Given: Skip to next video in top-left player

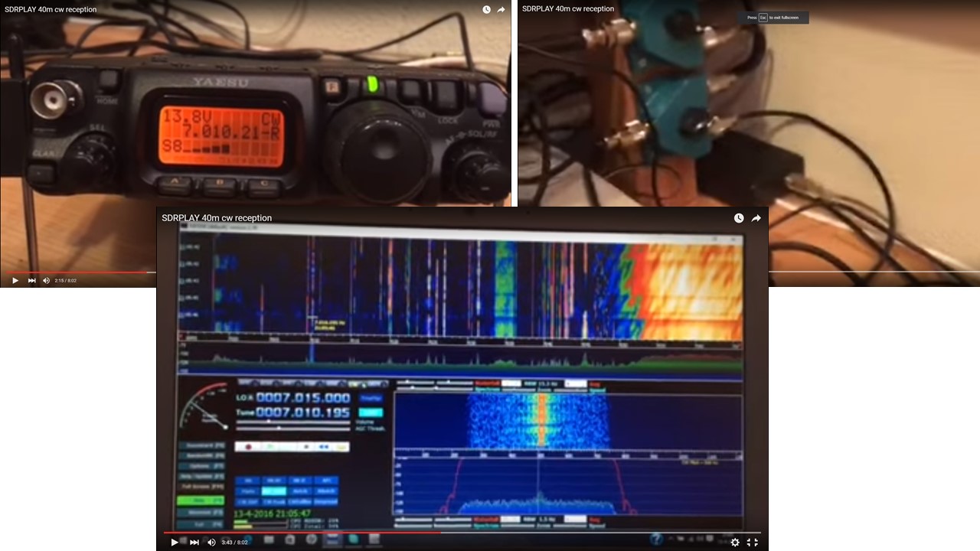Looking at the screenshot, I should click(x=32, y=280).
